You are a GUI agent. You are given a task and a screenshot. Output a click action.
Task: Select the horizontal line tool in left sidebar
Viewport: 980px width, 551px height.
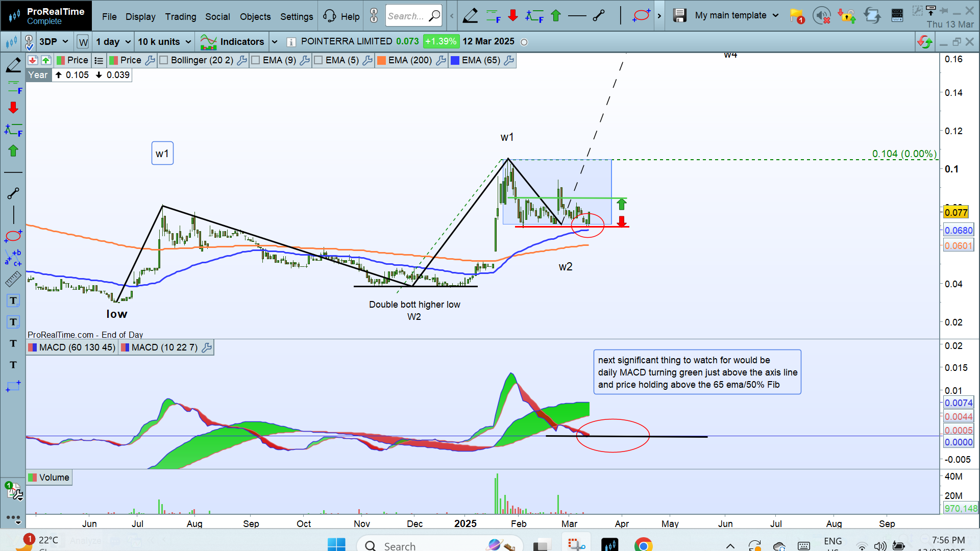click(x=13, y=173)
